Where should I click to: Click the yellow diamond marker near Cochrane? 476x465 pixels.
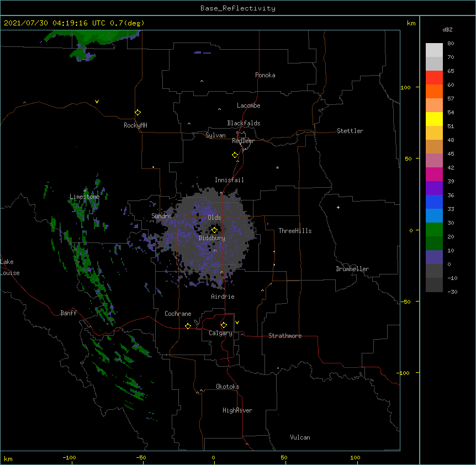tap(188, 326)
